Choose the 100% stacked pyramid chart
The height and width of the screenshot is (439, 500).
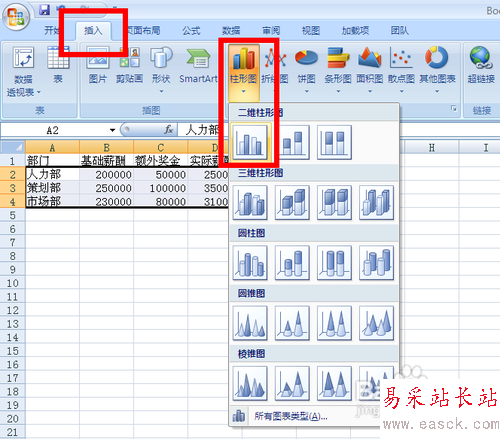[334, 383]
